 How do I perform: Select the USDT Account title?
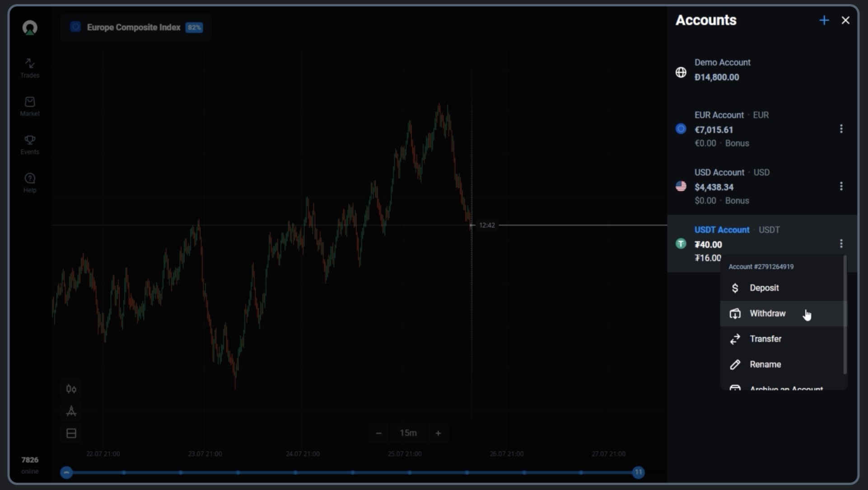(722, 230)
